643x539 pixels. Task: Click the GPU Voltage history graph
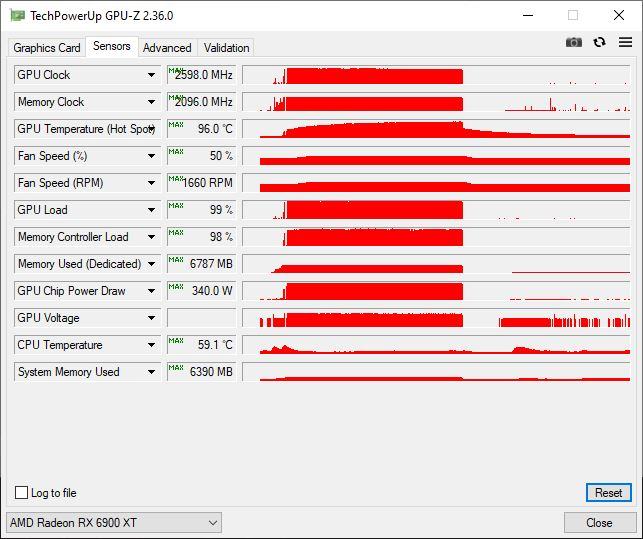[x=436, y=318]
